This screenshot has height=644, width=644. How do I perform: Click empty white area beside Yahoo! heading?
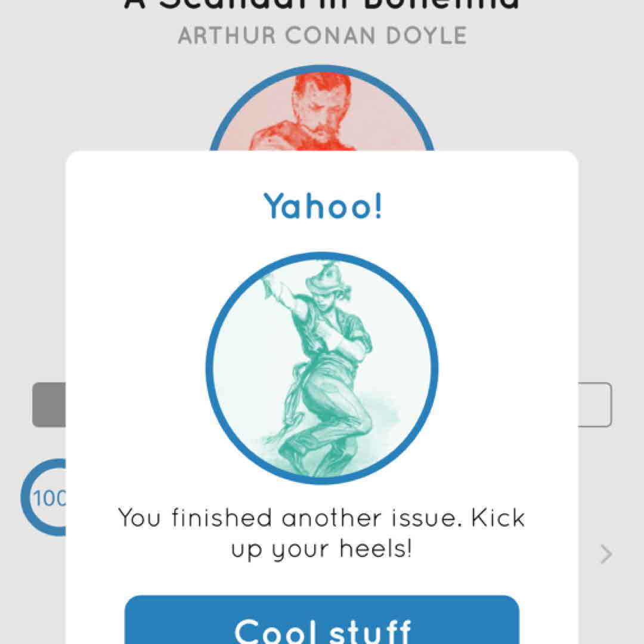[477, 206]
